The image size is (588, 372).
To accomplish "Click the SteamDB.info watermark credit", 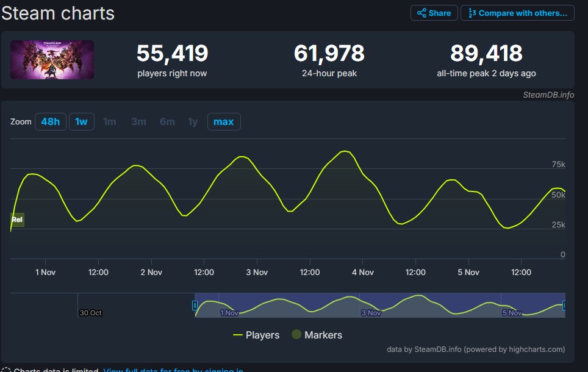I will click(x=548, y=95).
